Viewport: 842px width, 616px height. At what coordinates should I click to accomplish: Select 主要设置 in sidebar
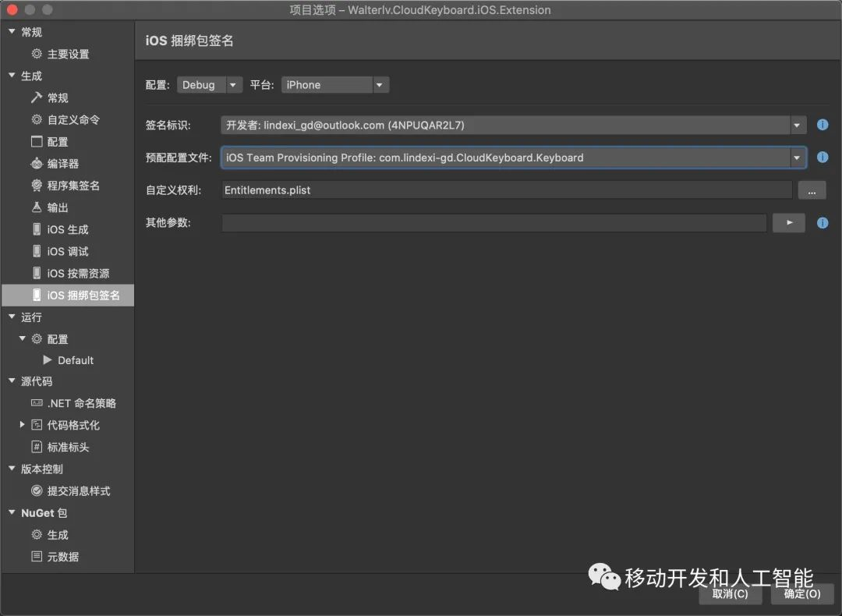point(68,55)
